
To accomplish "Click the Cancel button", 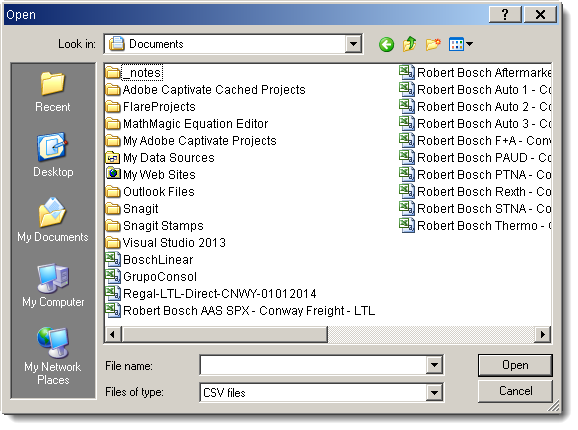I will tap(515, 391).
